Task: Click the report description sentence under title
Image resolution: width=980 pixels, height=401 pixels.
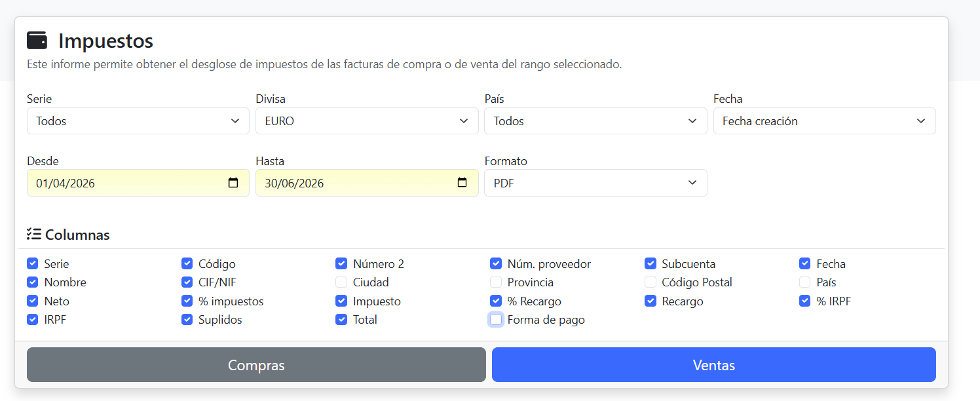Action: click(x=324, y=65)
